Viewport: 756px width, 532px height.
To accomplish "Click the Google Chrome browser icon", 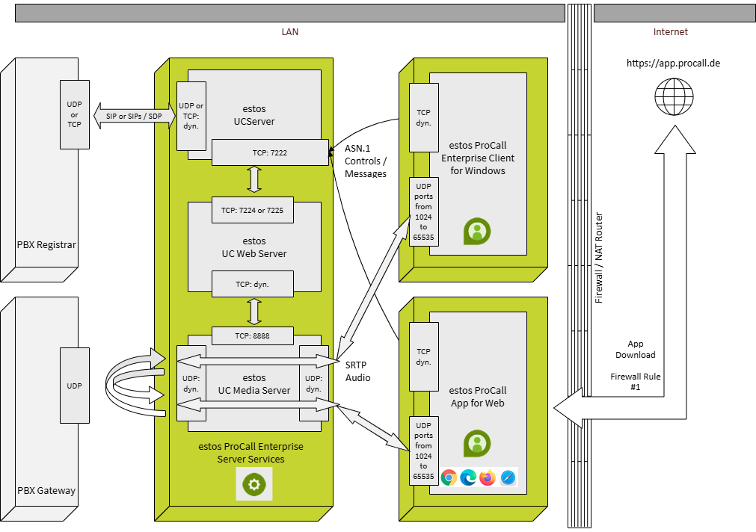I will 449,477.
